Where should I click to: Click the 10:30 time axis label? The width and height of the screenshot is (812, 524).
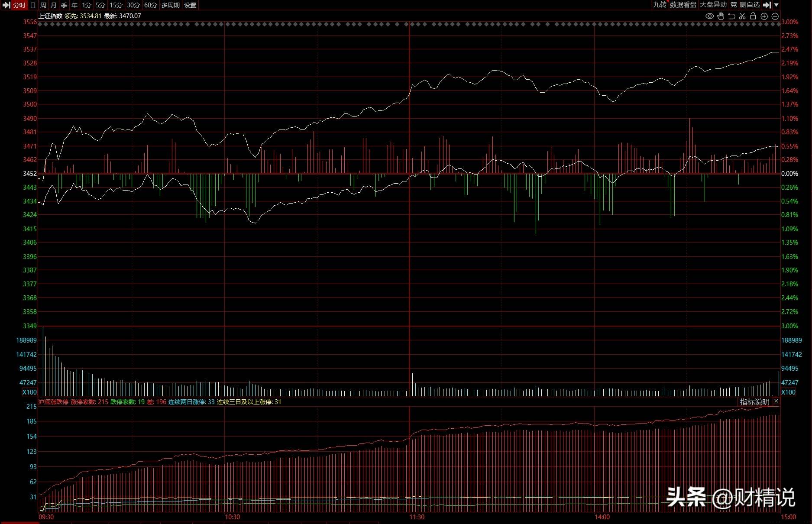232,517
